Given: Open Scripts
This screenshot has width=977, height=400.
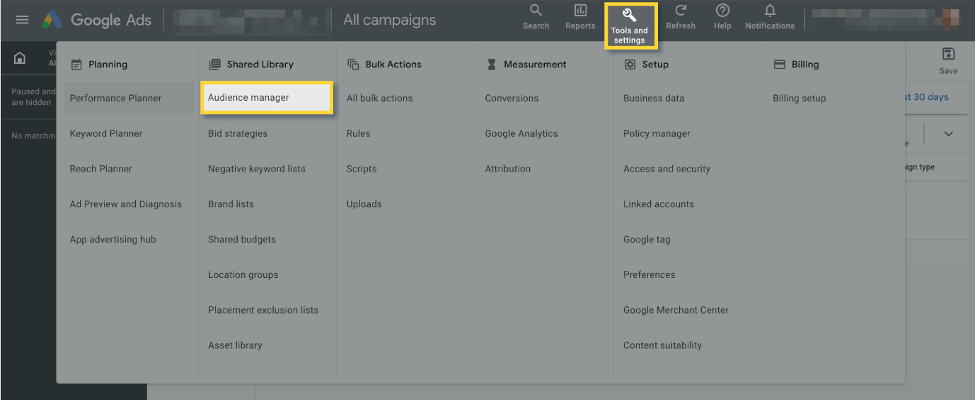Looking at the screenshot, I should coord(361,169).
